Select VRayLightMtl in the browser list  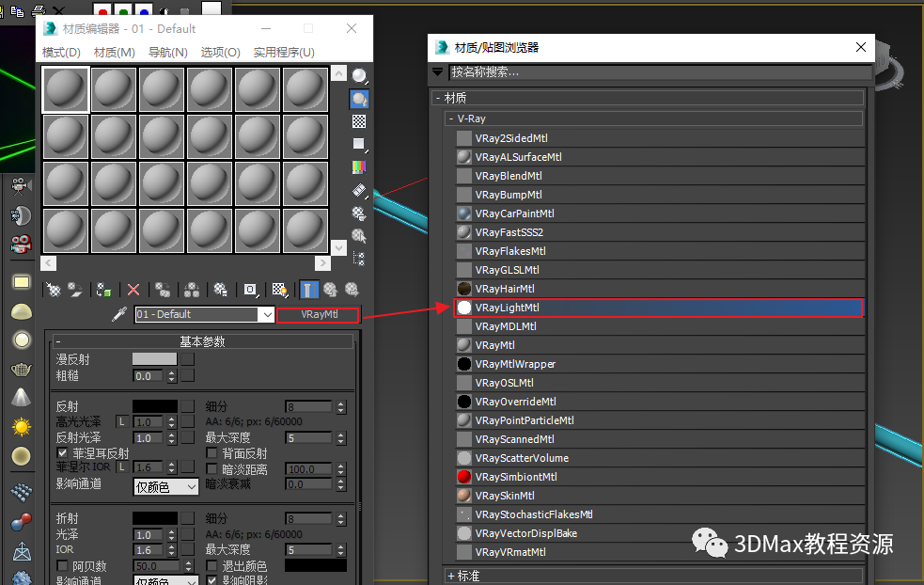tap(658, 308)
